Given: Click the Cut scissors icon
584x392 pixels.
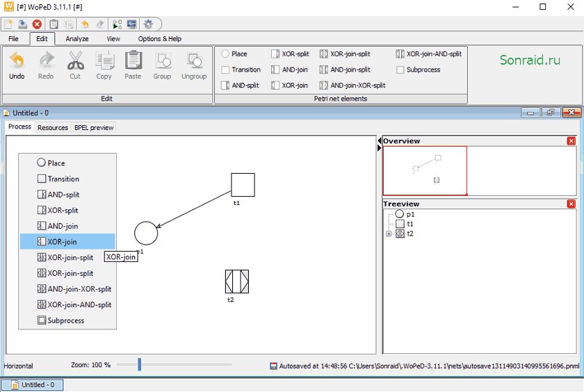Looking at the screenshot, I should [x=75, y=60].
